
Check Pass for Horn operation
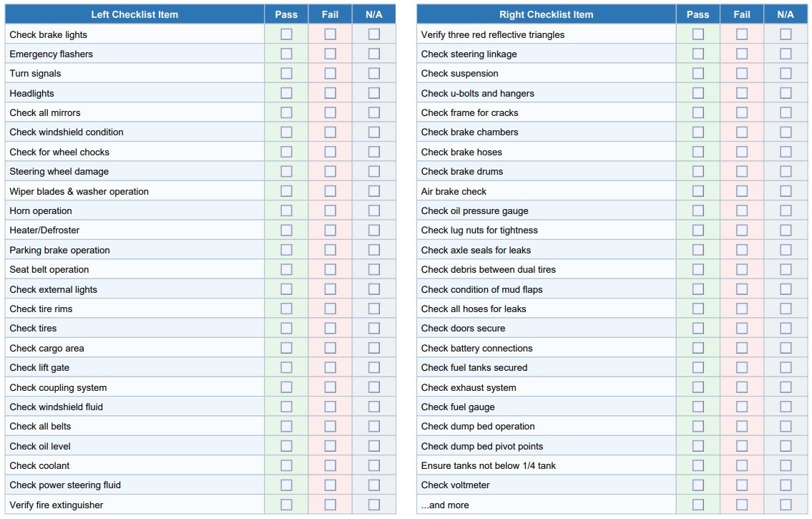[x=286, y=210]
